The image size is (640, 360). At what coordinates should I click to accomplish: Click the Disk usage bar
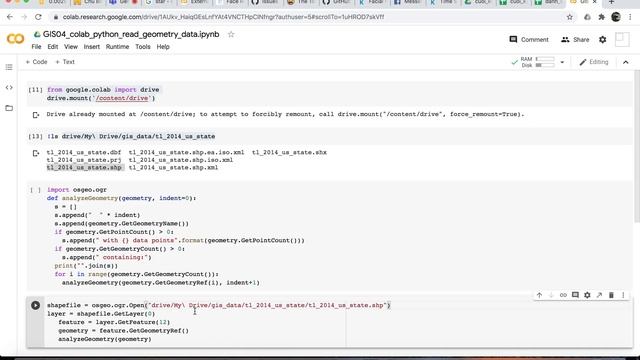545,65
